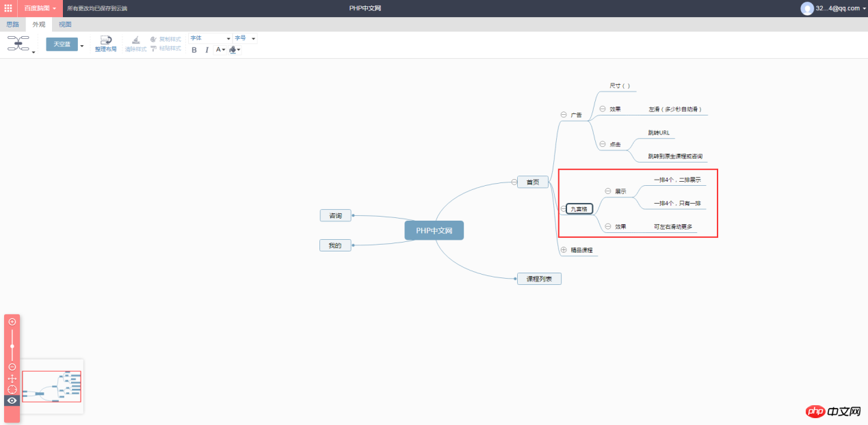Viewport: 868px width, 425px height.
Task: Select the 展示 node
Action: (620, 191)
